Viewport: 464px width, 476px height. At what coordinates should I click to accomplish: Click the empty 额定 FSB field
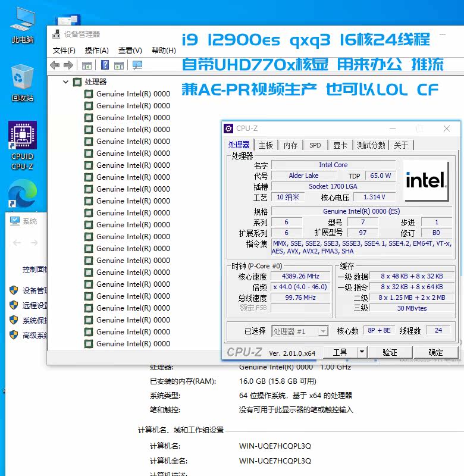(300, 308)
